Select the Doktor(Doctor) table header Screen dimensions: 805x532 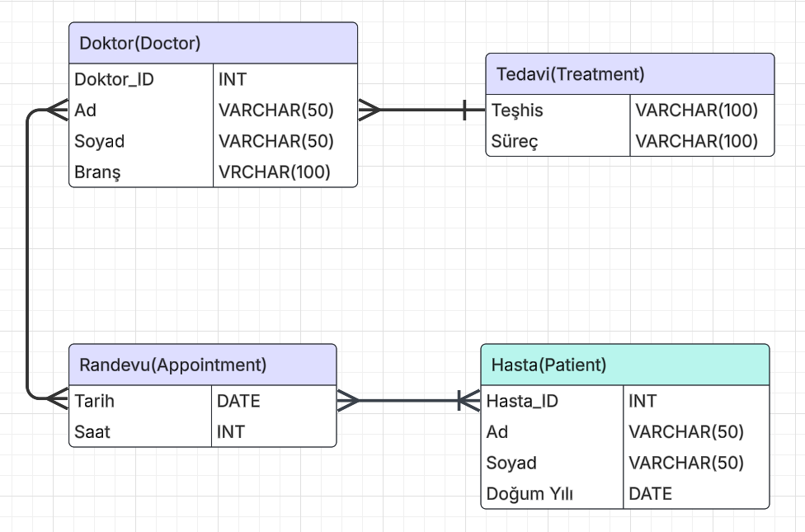pyautogui.click(x=213, y=43)
